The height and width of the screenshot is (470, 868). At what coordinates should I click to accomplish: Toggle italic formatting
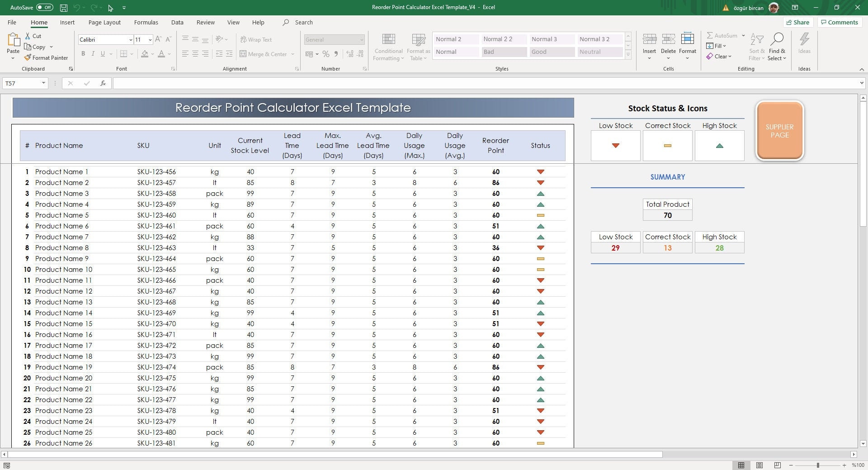coord(93,54)
